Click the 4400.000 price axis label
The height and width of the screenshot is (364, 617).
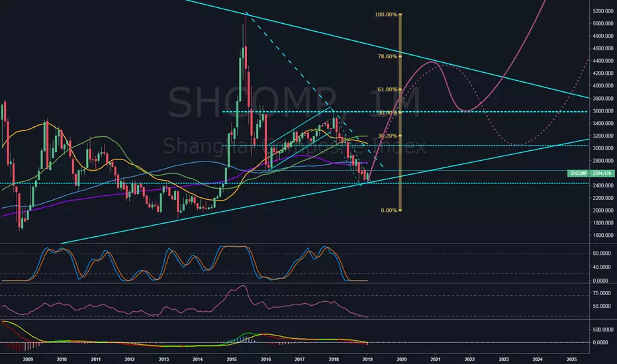[x=603, y=61]
